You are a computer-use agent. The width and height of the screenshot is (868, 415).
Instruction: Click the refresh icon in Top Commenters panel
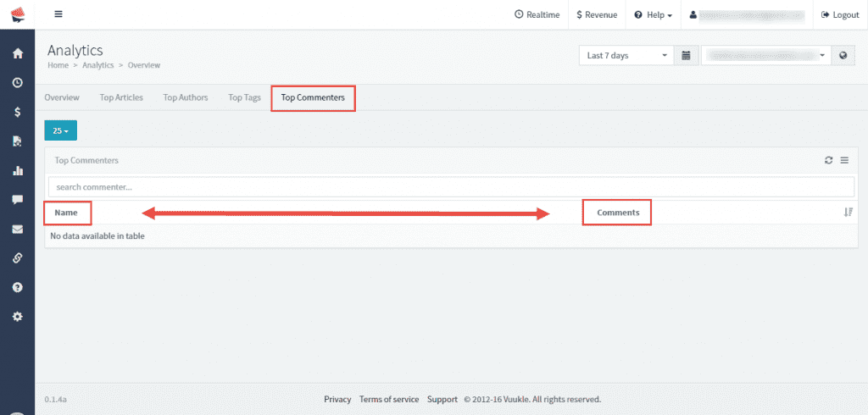[828, 160]
